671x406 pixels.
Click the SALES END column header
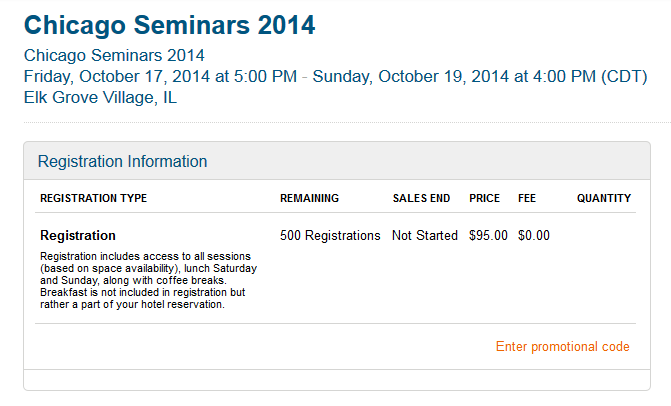click(421, 198)
